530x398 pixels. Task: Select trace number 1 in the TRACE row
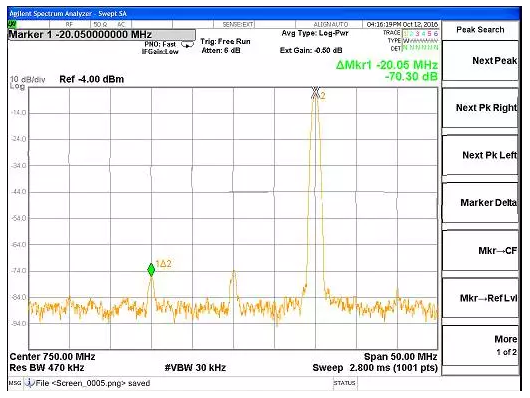coord(406,33)
